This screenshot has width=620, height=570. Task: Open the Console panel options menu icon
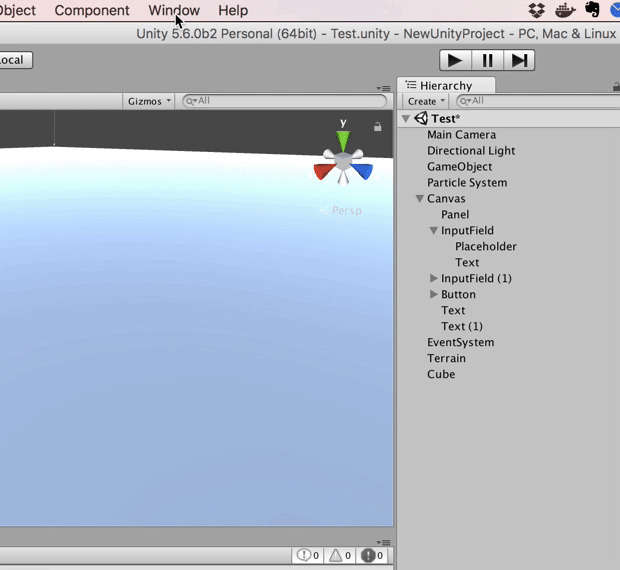pos(384,542)
